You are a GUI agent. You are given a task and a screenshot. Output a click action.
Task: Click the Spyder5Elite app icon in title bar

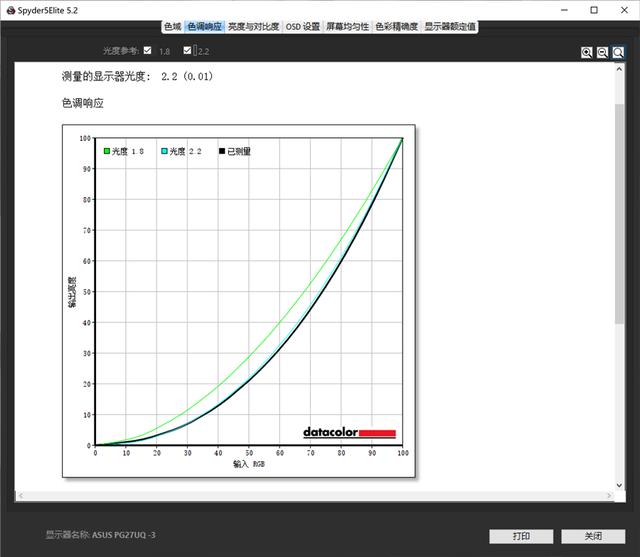click(11, 10)
